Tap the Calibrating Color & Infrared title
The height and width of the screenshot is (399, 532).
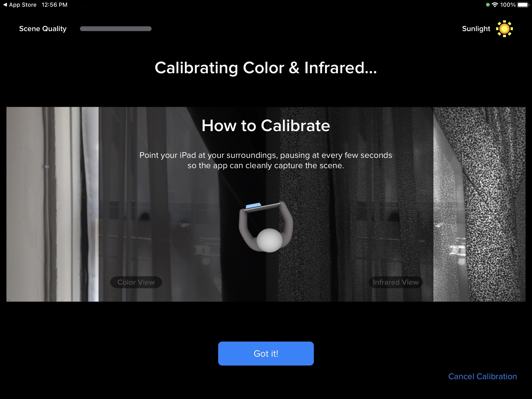[x=266, y=68]
